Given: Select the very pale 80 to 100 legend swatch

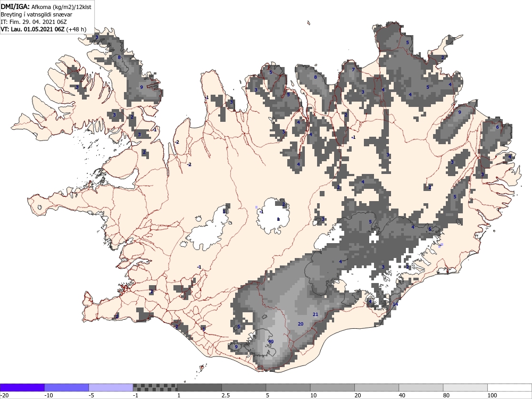Looking at the screenshot, I should [465, 387].
